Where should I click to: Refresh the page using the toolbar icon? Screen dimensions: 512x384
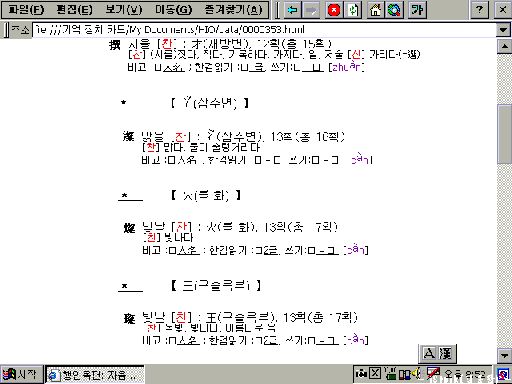(352, 10)
